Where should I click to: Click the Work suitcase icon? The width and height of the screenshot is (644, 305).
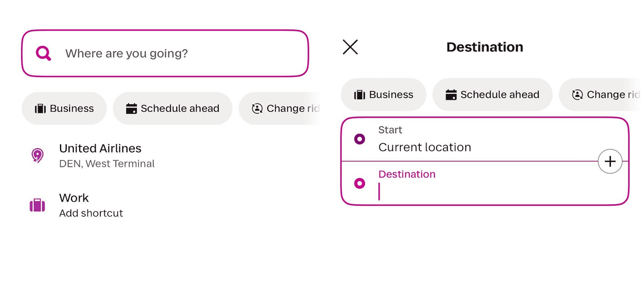[37, 205]
